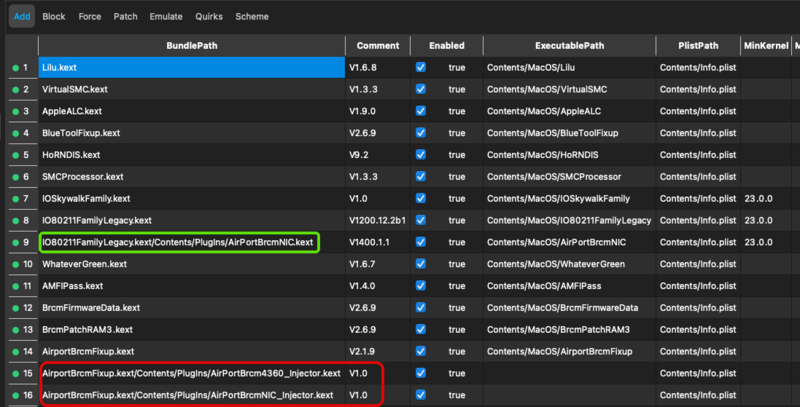
Task: Open the Block tab
Action: point(54,16)
